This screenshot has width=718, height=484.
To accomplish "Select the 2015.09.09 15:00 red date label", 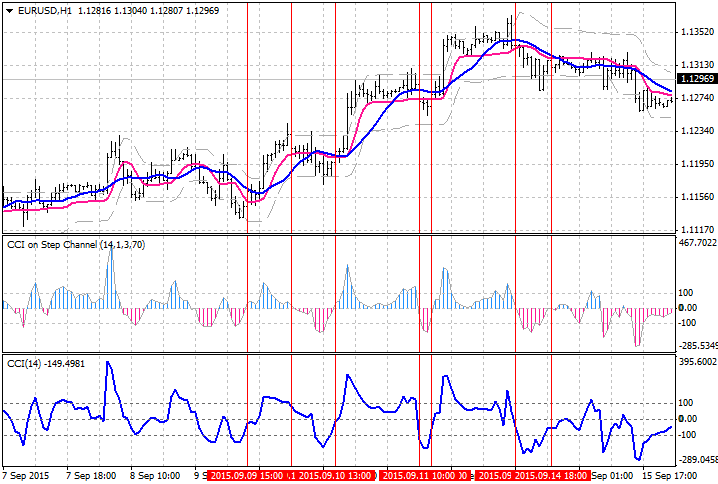I will [x=246, y=476].
